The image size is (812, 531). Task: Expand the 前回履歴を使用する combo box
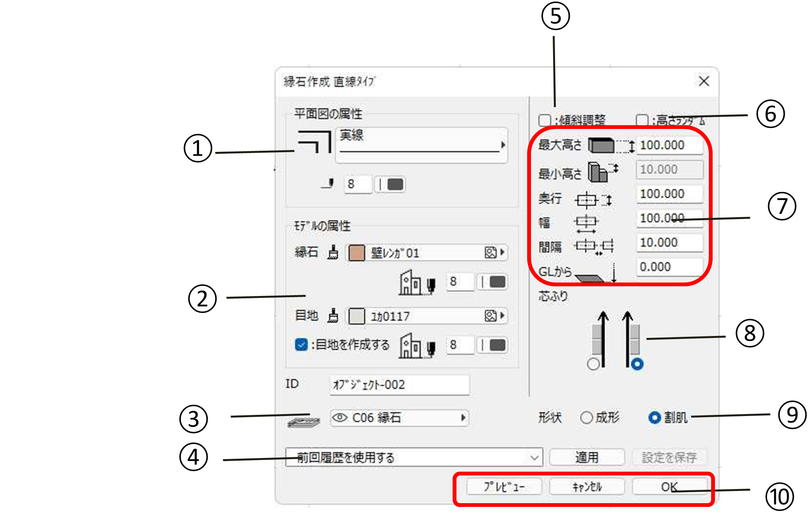pos(534,458)
